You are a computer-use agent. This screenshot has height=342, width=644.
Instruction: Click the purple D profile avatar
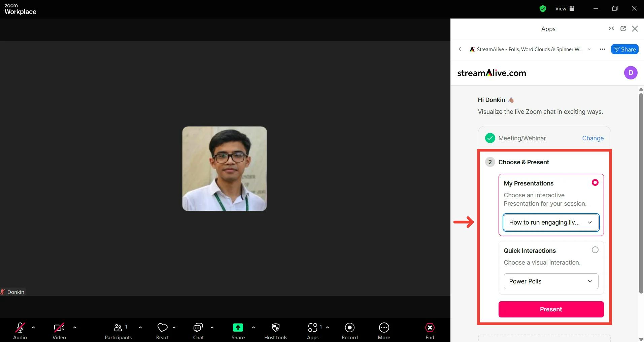(x=631, y=73)
